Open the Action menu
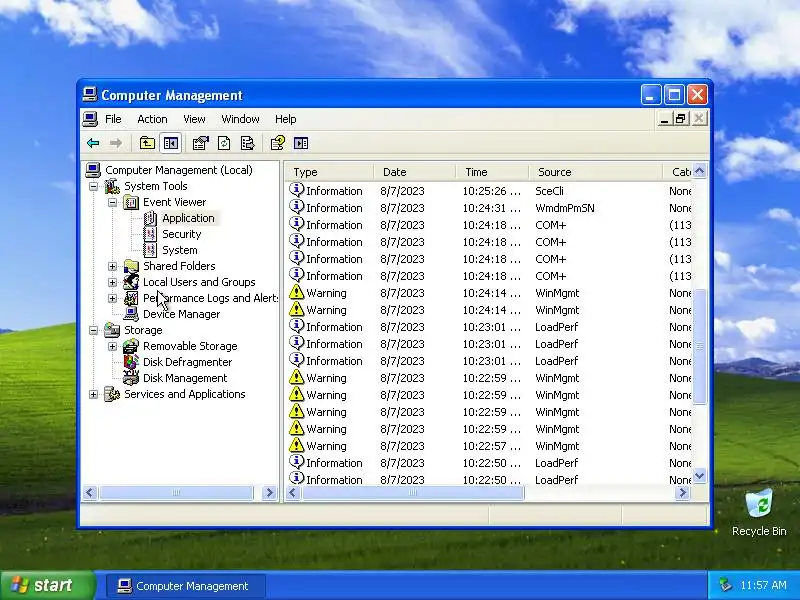Viewport: 800px width, 600px height. pos(152,119)
